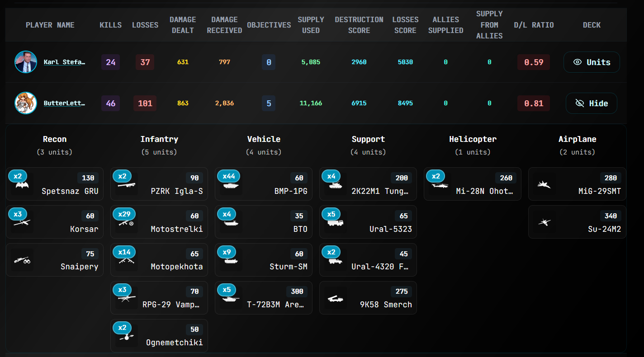Click the Mi-28N helicopter icon
644x357 pixels.
point(440,185)
